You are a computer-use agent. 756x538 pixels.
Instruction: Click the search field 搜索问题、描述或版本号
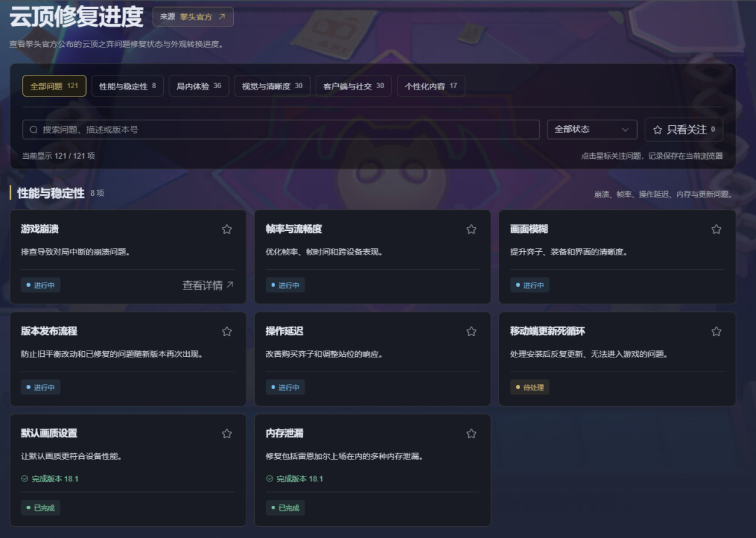click(281, 129)
